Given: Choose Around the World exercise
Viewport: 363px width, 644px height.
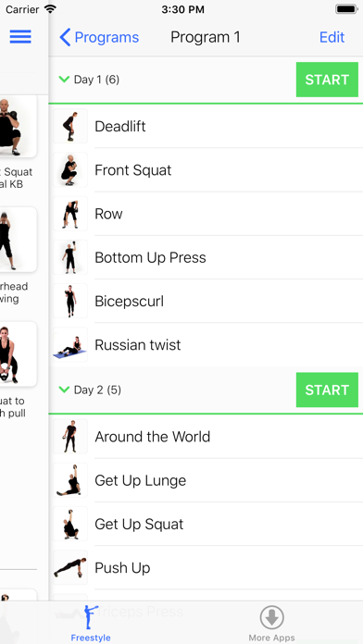Looking at the screenshot, I should [206, 436].
